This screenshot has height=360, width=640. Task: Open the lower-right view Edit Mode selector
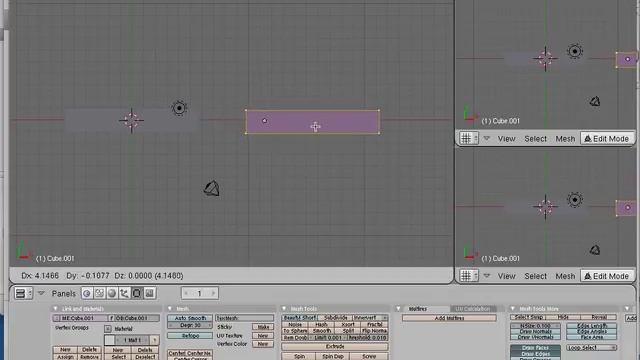607,276
